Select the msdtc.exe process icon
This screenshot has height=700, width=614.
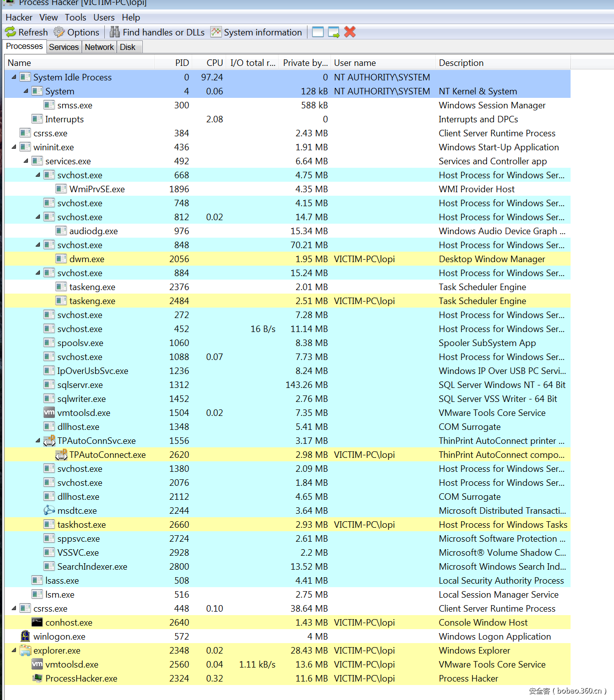point(49,510)
